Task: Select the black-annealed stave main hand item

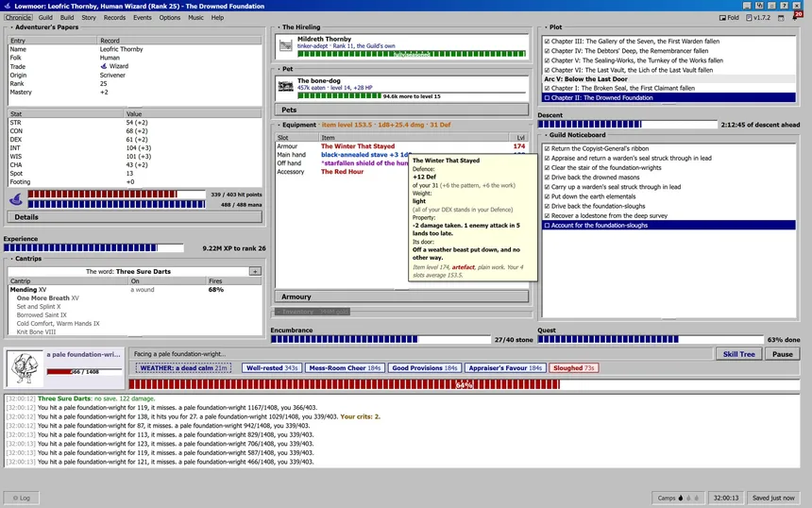Action: 364,155
